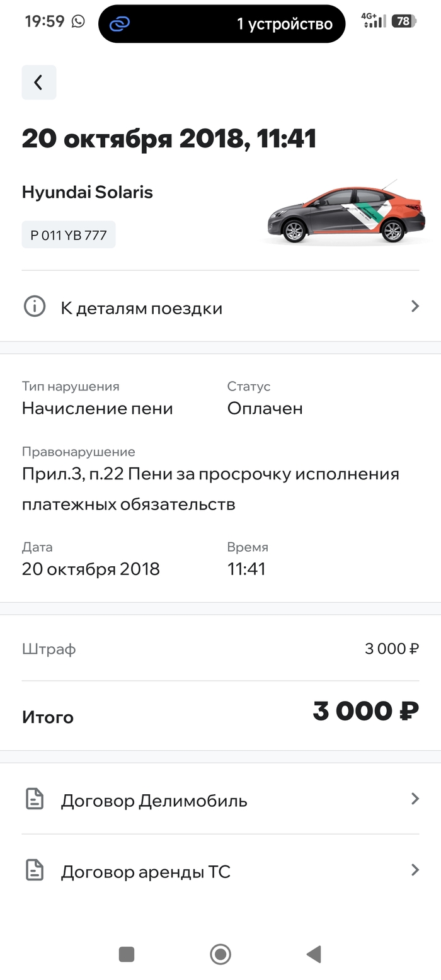Tap the linked device chain icon

tap(120, 24)
